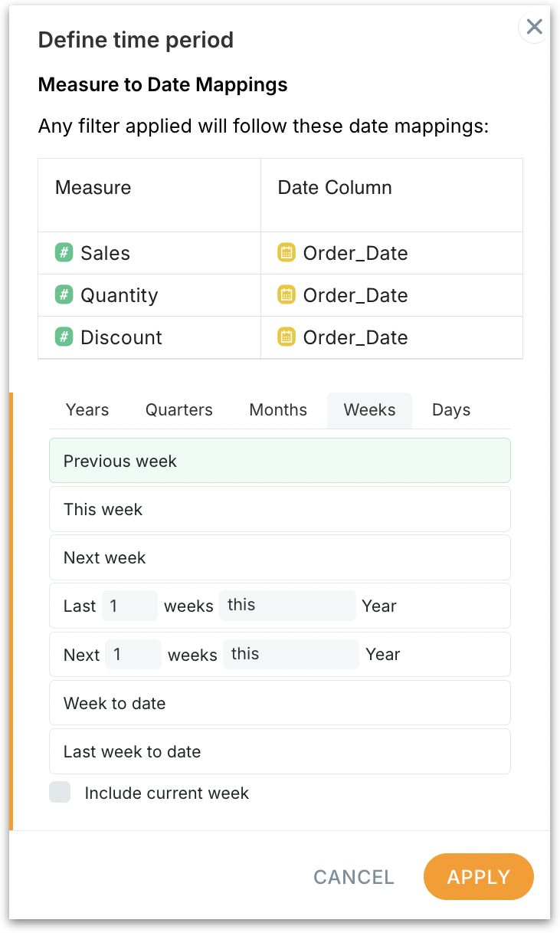The height and width of the screenshot is (933, 560).
Task: Click the green measure icon beside Discount
Action: click(x=64, y=337)
